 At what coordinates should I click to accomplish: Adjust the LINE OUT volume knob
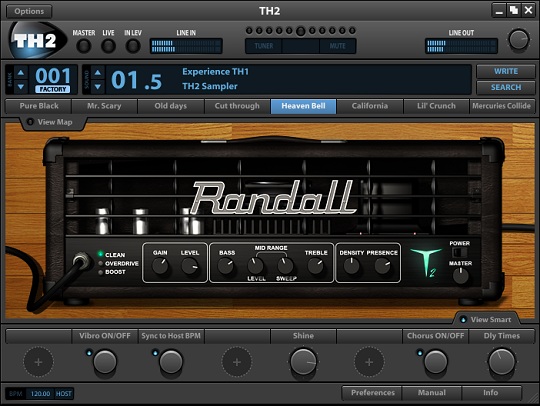tap(518, 39)
